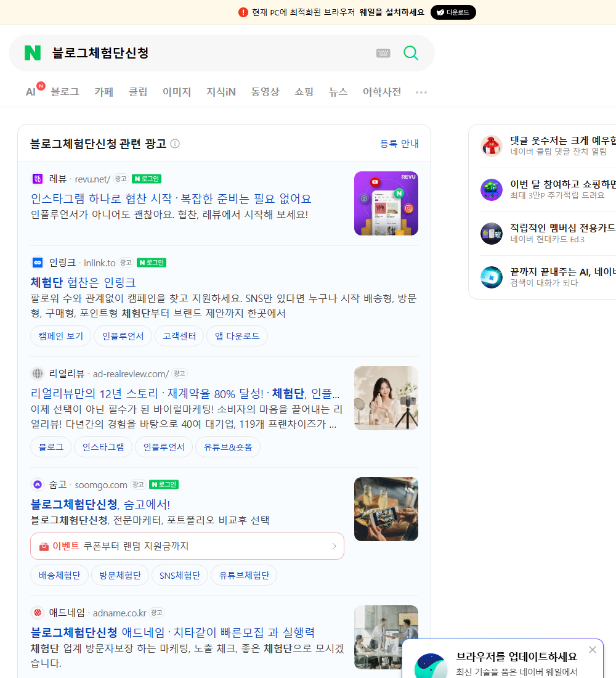The width and height of the screenshot is (616, 678).
Task: Open the revu.net/ URL link
Action: point(92,179)
